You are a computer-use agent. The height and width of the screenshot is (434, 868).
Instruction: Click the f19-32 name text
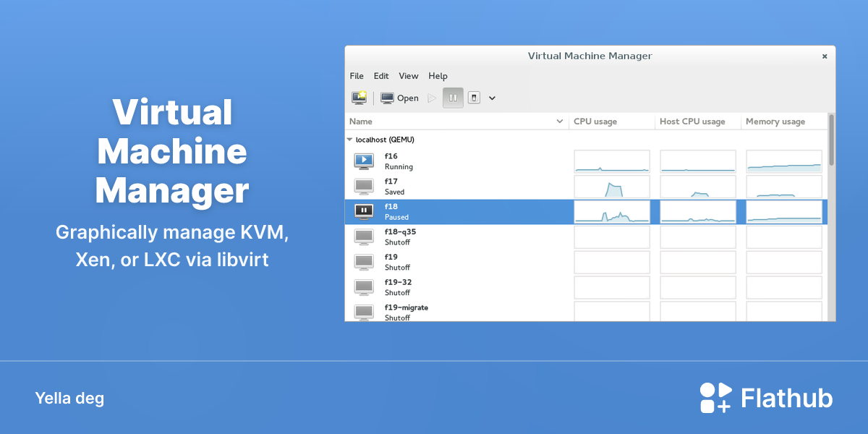(x=399, y=282)
